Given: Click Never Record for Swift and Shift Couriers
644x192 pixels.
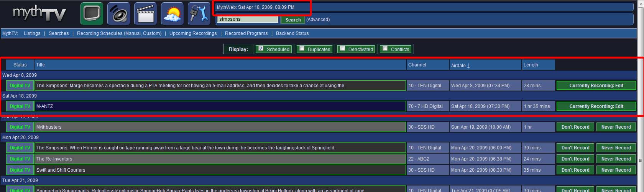Looking at the screenshot, I should click(616, 170).
